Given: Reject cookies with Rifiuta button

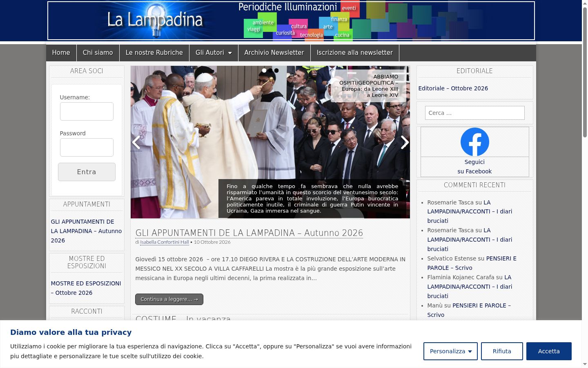Looking at the screenshot, I should tap(502, 351).
